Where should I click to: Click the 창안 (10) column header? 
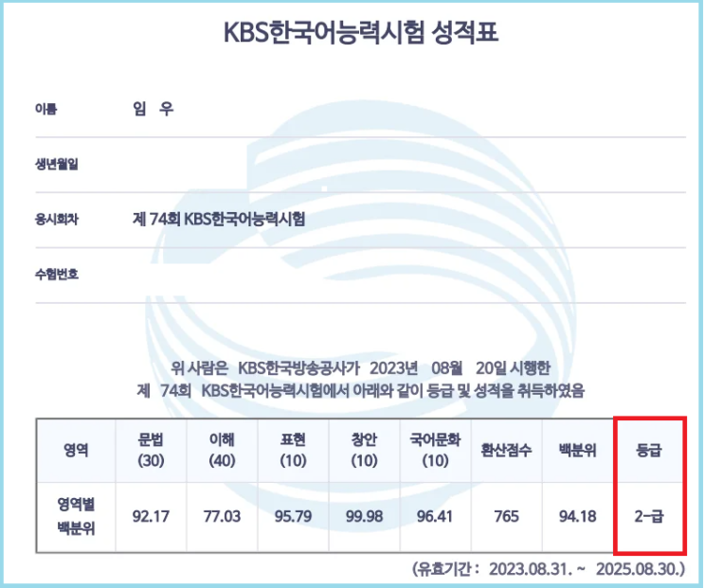pos(364,451)
